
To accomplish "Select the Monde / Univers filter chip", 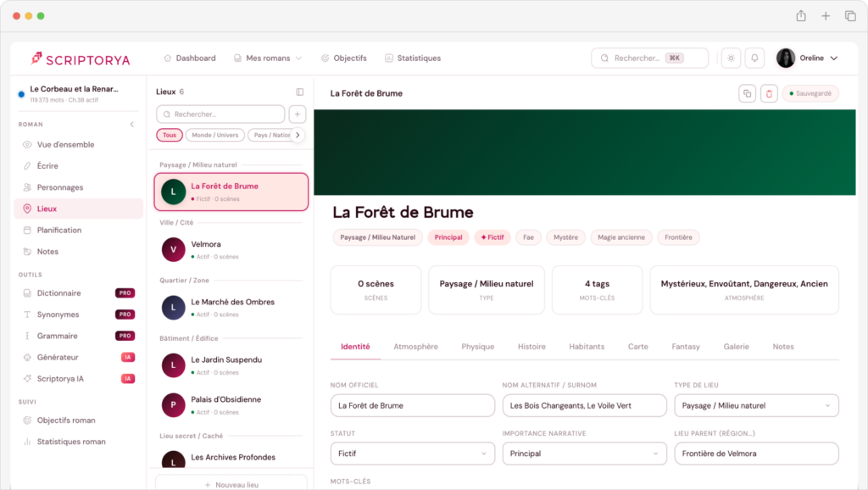I will [x=214, y=135].
